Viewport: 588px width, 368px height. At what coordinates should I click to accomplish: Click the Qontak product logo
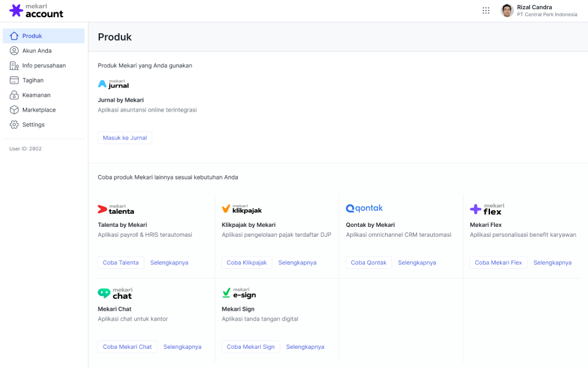(x=364, y=208)
